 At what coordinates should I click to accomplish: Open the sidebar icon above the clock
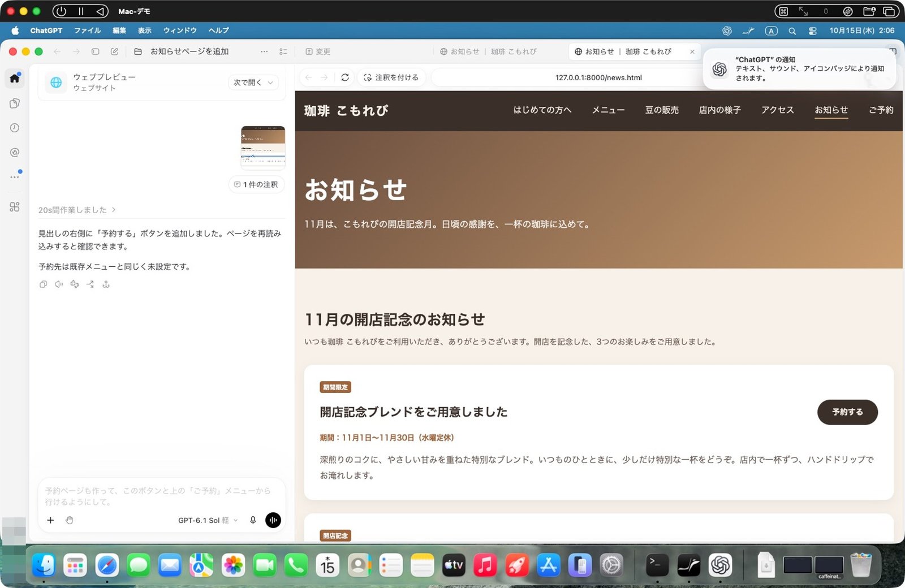(x=15, y=103)
